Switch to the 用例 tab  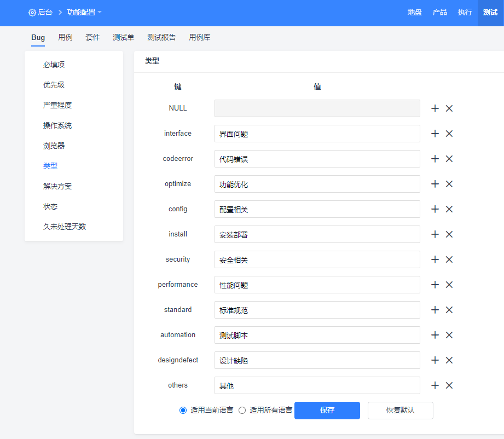tap(65, 37)
